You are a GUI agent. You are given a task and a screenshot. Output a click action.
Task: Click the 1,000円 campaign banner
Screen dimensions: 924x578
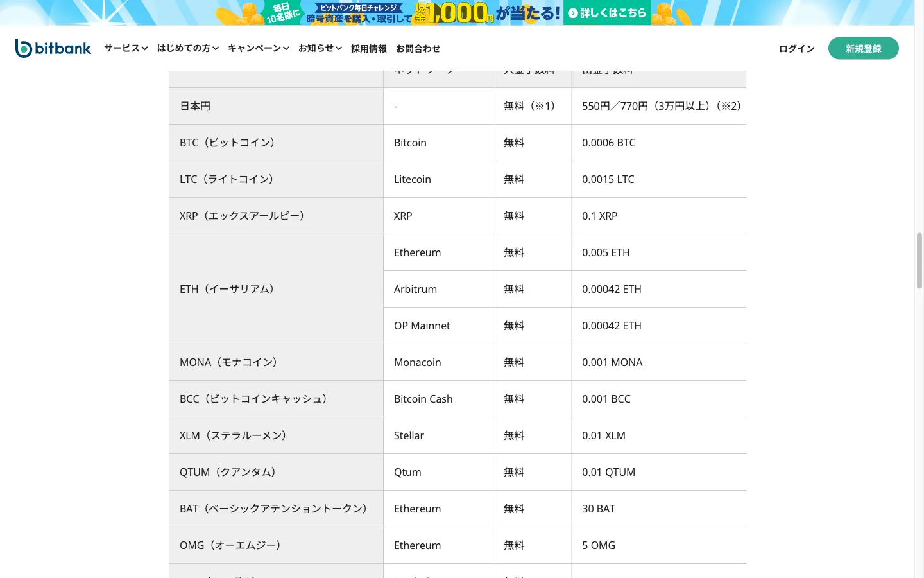(457, 13)
